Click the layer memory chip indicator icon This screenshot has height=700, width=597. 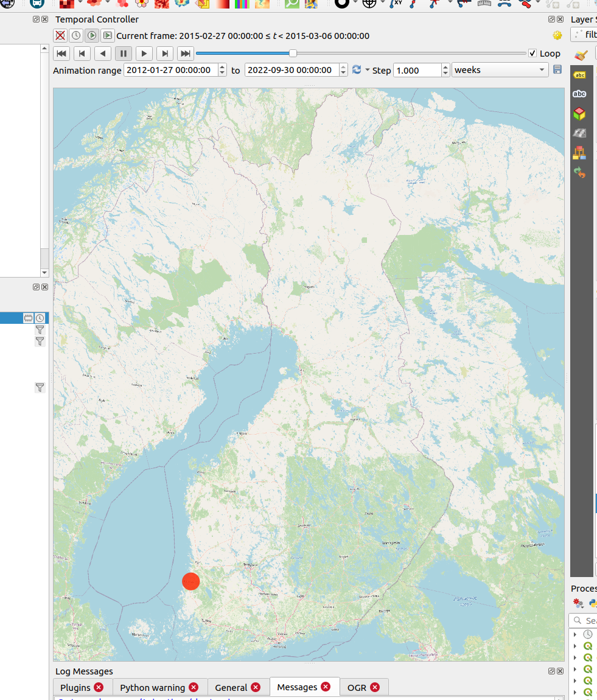click(28, 318)
